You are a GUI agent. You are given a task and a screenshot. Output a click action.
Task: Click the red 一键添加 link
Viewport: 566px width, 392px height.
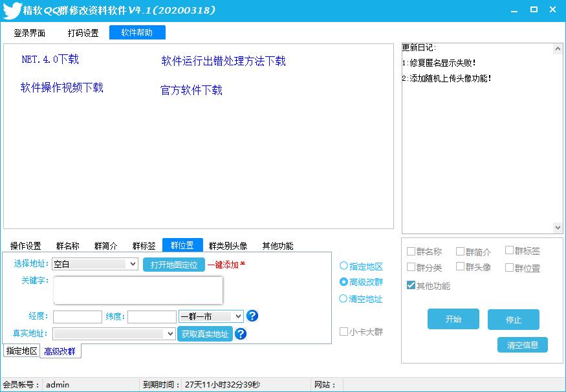pos(226,265)
